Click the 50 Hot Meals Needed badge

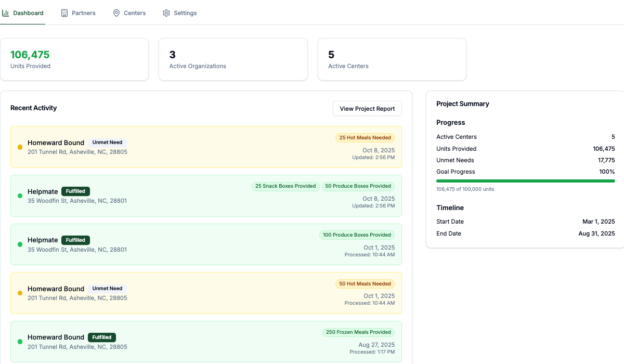point(365,284)
